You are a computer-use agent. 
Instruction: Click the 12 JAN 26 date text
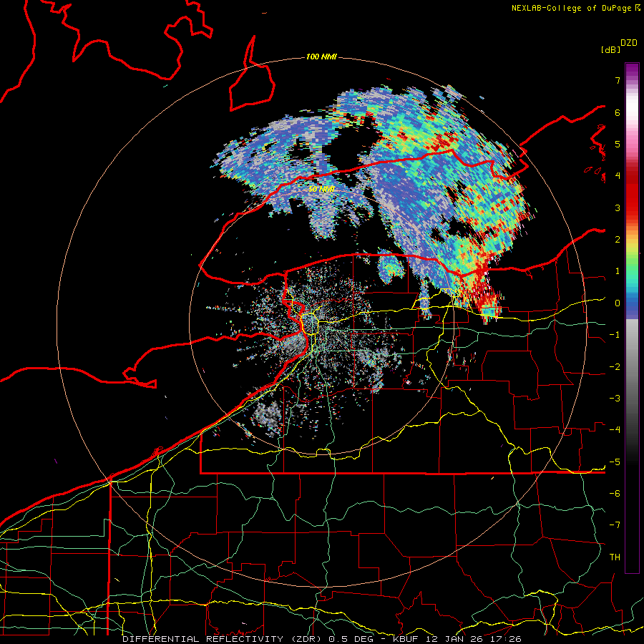[x=454, y=639]
